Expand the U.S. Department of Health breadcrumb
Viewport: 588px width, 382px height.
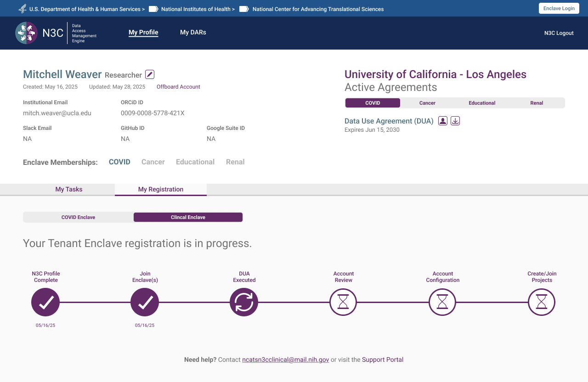(84, 8)
